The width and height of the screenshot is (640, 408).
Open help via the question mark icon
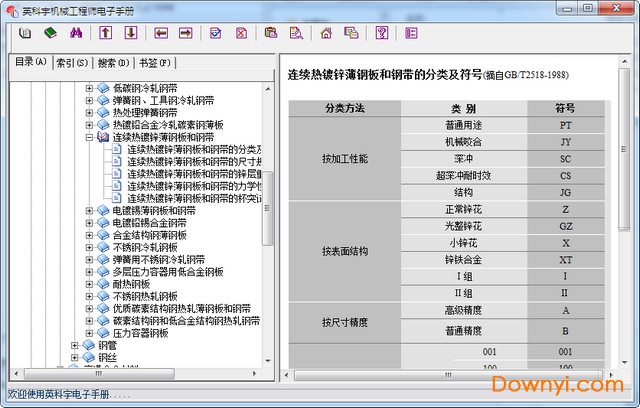[381, 33]
